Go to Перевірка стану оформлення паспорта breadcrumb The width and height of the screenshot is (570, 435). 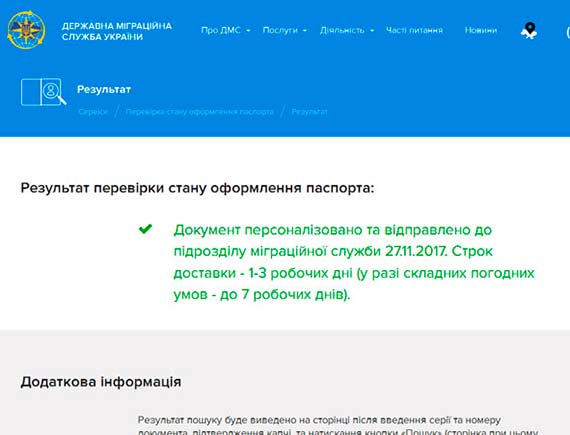(x=200, y=112)
